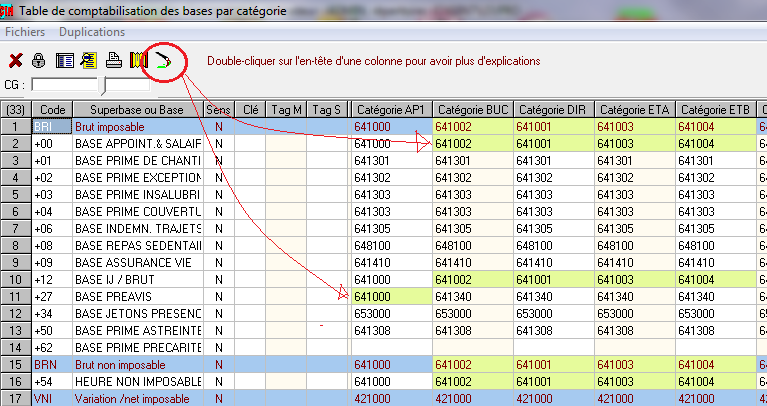The width and height of the screenshot is (767, 406).
Task: Click Catégorie AP1 value 641000 in BASE PREAVIS row
Action: tap(391, 296)
